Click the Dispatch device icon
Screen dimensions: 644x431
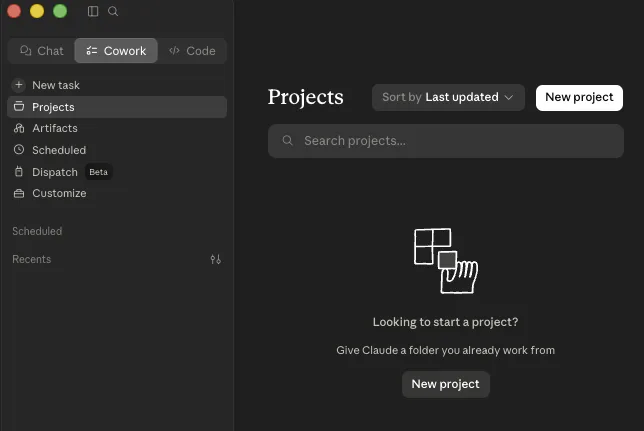pos(19,172)
